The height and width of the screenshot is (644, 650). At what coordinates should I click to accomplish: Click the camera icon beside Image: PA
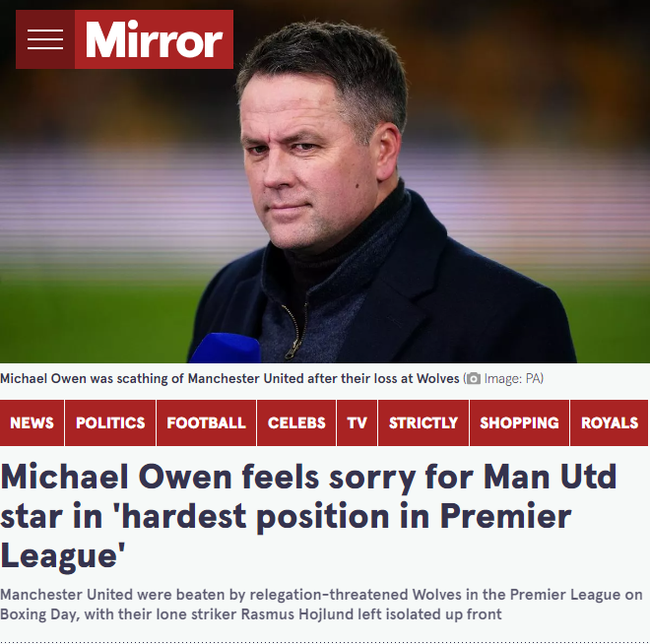[474, 379]
